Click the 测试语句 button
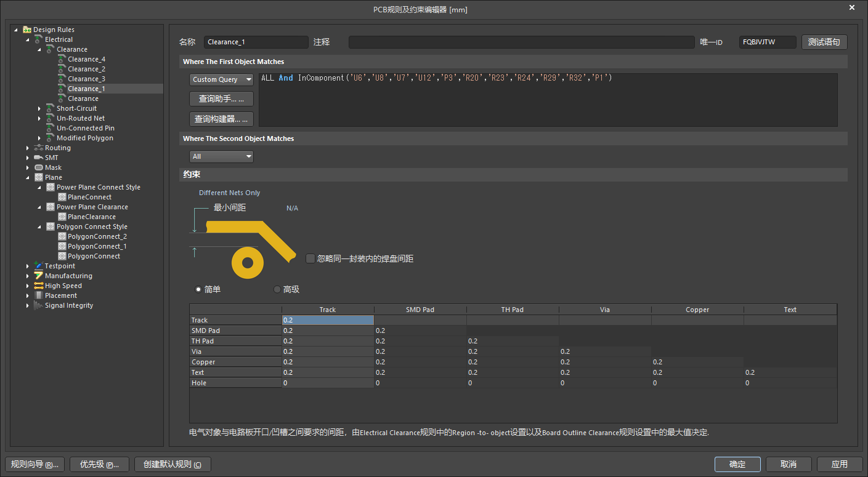868x477 pixels. tap(824, 42)
